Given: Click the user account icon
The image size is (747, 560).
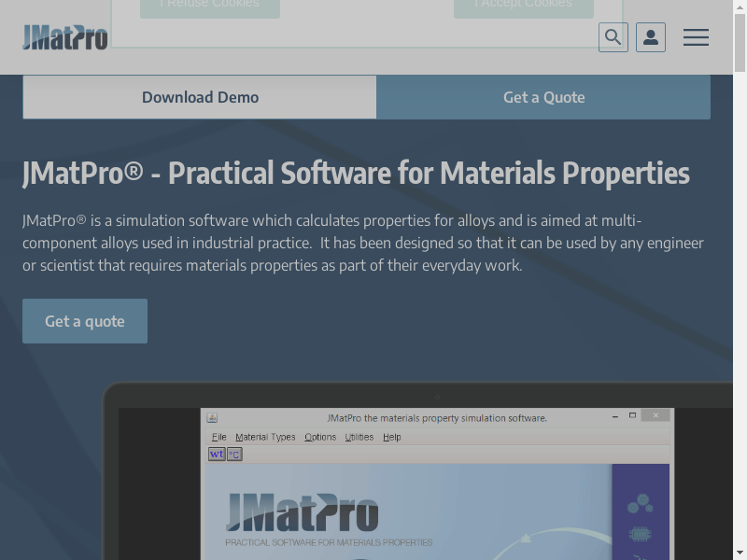Looking at the screenshot, I should tap(651, 37).
